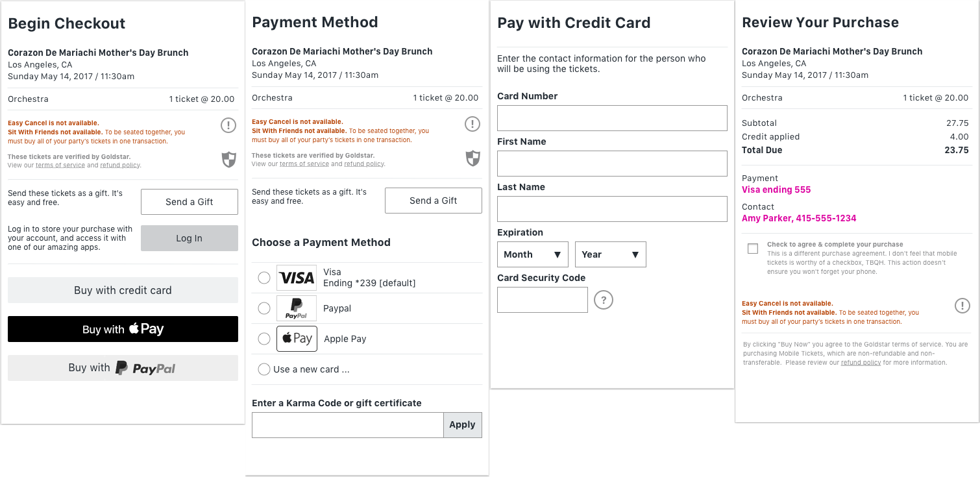The height and width of the screenshot is (477, 980).
Task: Select the Paypal radio button
Action: click(x=264, y=308)
